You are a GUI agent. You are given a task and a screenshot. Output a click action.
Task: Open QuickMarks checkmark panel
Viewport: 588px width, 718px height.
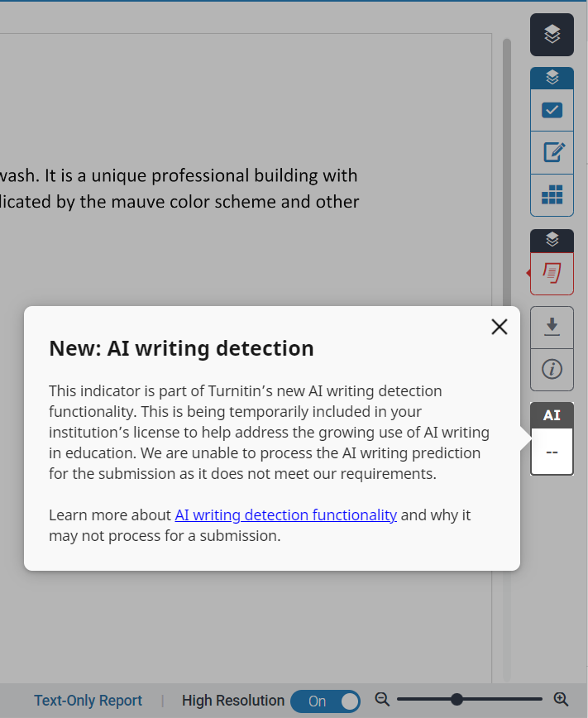point(552,110)
